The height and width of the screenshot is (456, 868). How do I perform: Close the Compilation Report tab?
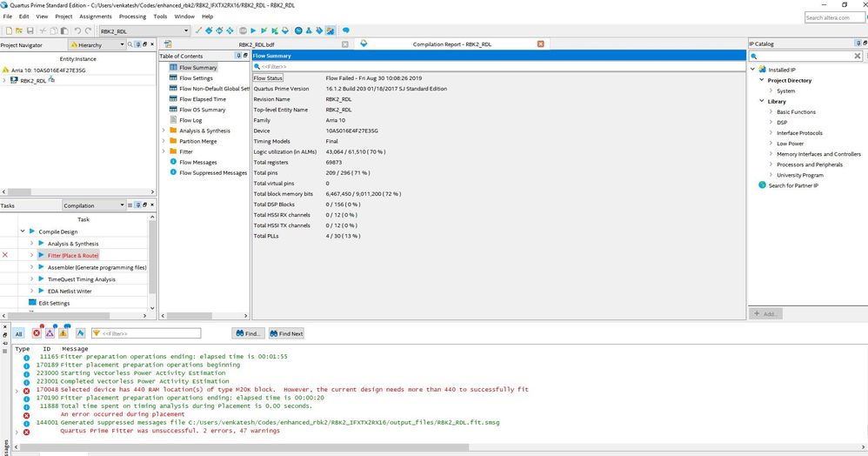[540, 44]
